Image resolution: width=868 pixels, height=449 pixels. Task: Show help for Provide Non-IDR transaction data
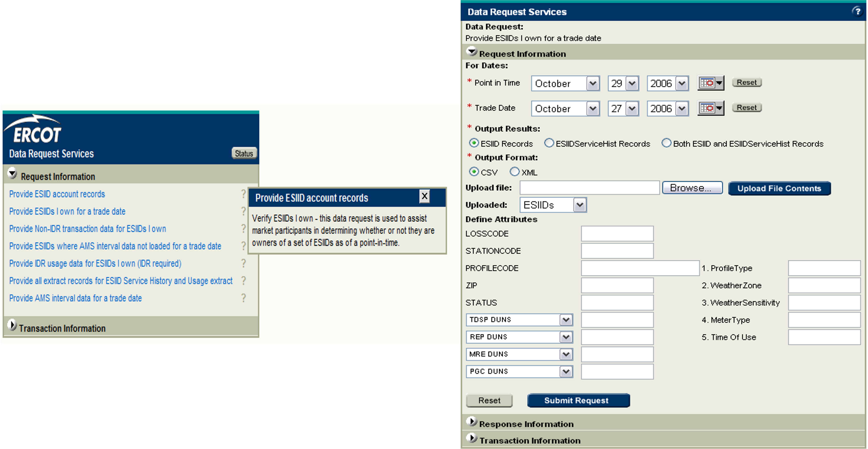pyautogui.click(x=243, y=229)
